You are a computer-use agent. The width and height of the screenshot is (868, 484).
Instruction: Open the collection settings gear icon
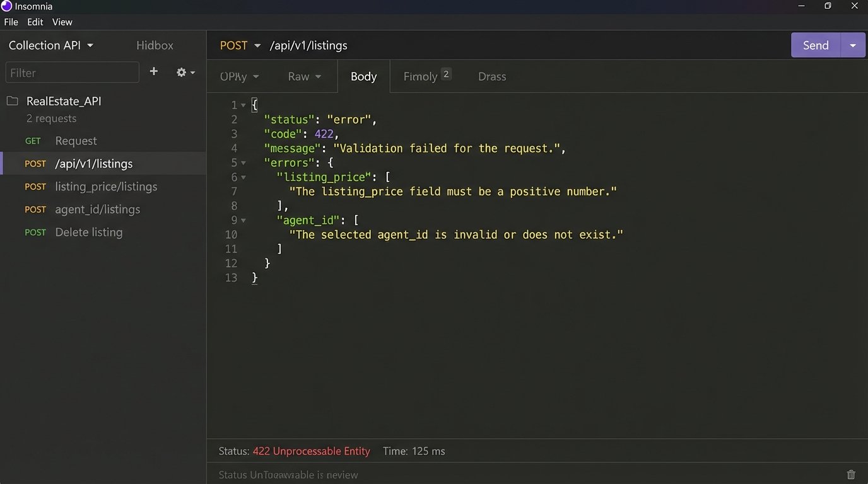point(181,72)
